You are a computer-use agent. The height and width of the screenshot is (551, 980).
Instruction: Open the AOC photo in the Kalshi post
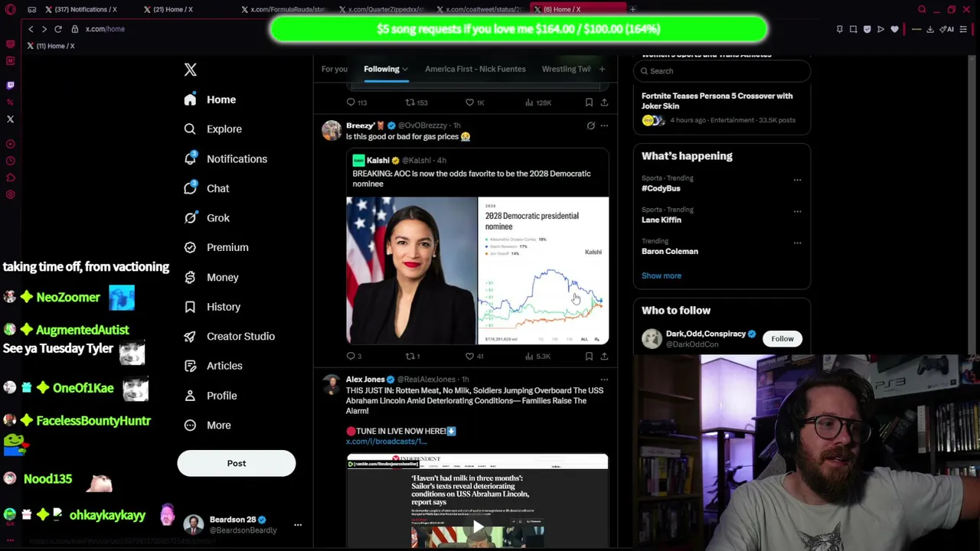(411, 271)
